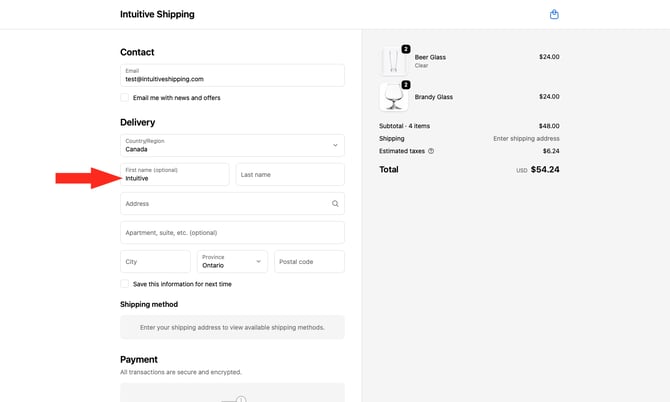The image size is (670, 402).
Task: Click the 'Shipping method' heading
Action: tap(149, 304)
